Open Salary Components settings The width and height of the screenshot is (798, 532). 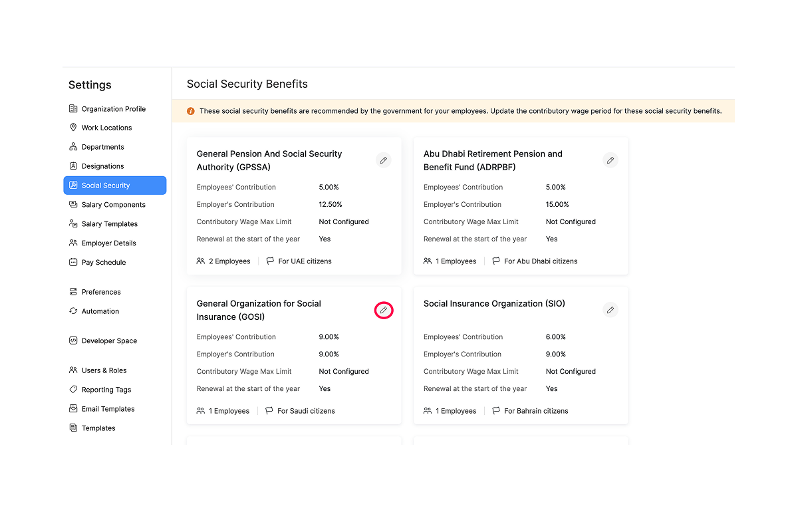[x=113, y=205]
